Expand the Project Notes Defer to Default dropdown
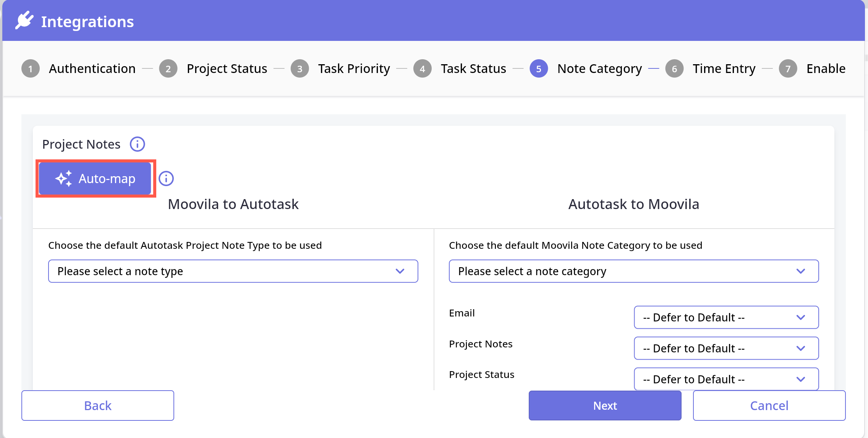Screen dimensions: 868x438 (726, 348)
